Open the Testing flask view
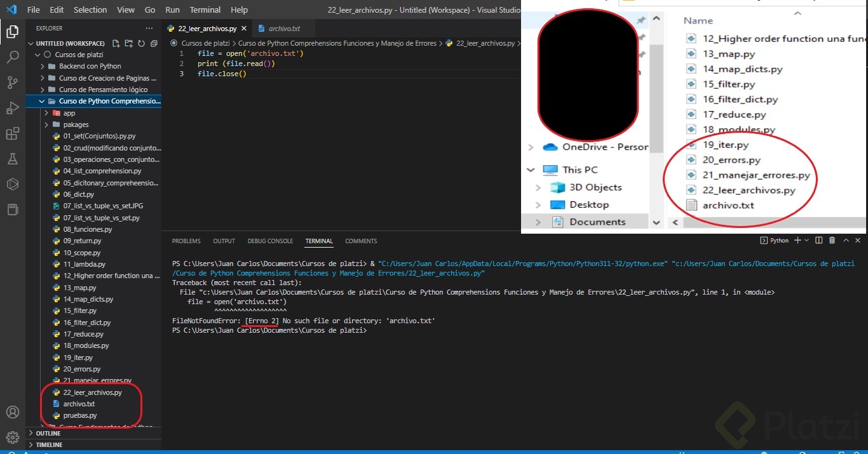868x454 pixels. [x=12, y=159]
